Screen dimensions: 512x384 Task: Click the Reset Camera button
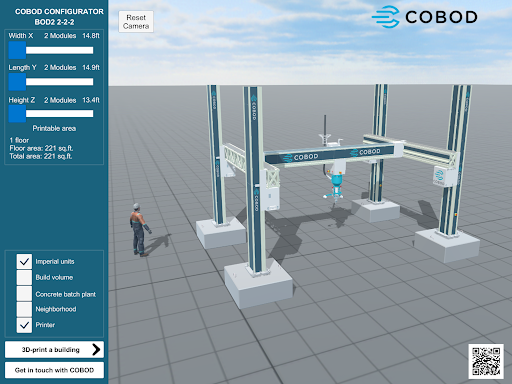(x=136, y=22)
